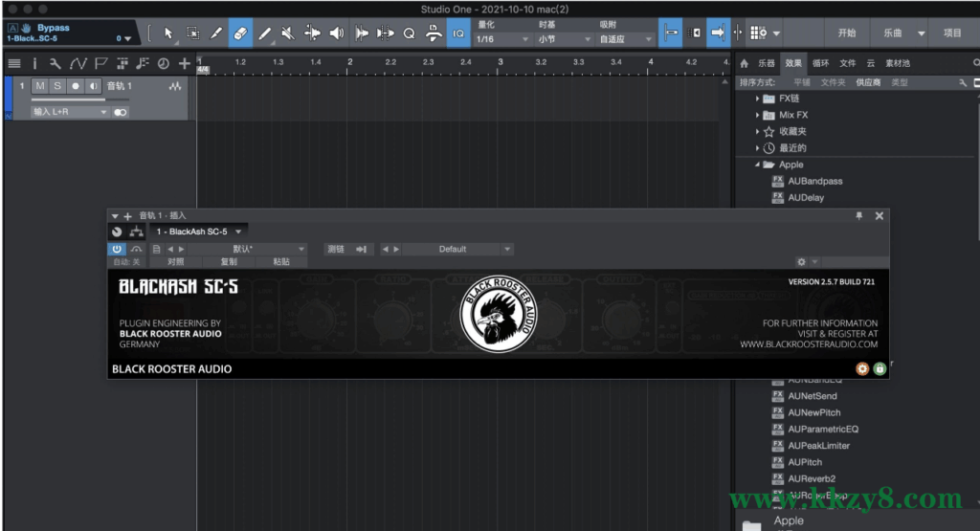The width and height of the screenshot is (980, 531).
Task: Collapse the Apple vendor folder
Action: pos(757,165)
